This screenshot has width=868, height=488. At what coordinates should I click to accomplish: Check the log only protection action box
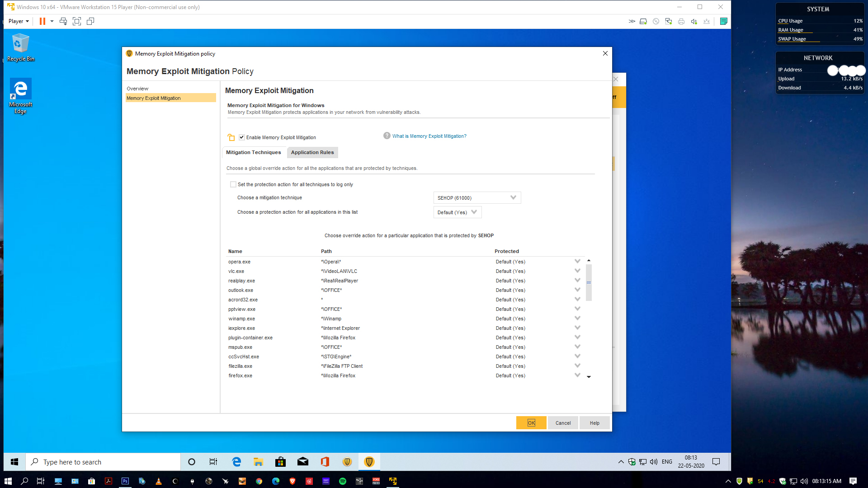click(x=233, y=184)
